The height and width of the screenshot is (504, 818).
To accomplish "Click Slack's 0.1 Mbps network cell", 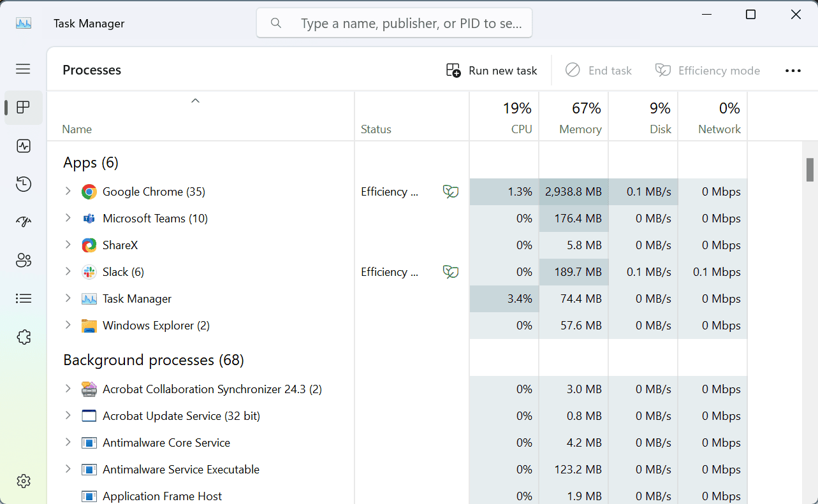I will click(x=713, y=272).
